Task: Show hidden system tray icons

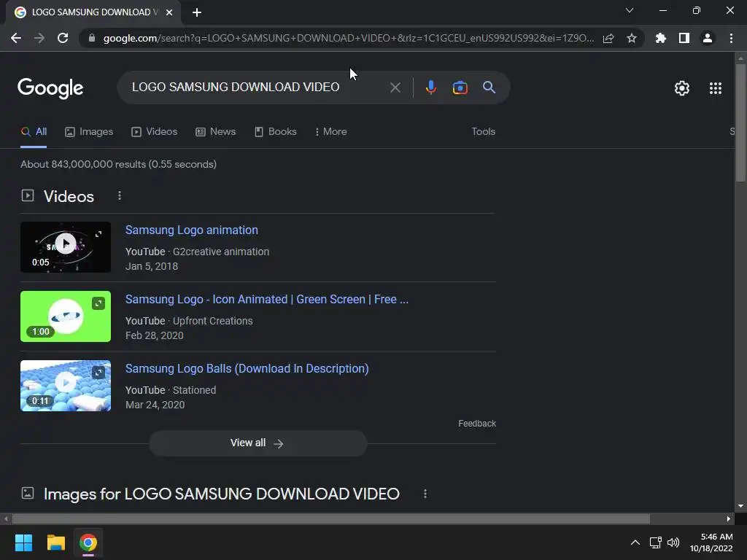Action: [x=635, y=542]
